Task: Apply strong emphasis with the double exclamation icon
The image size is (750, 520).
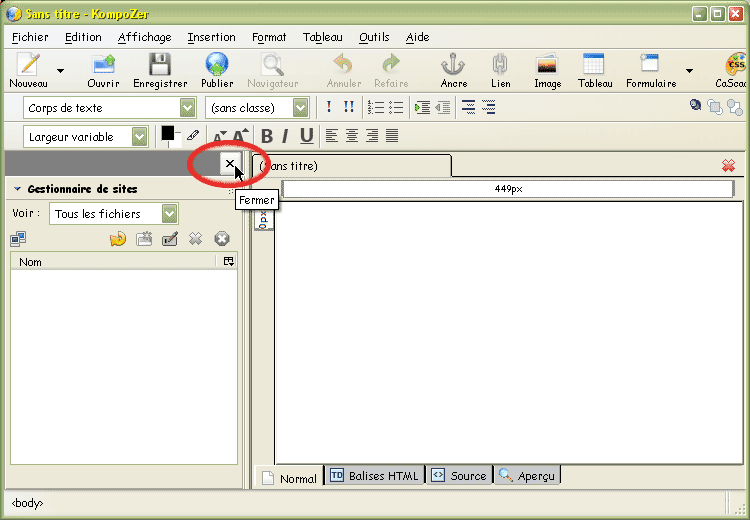Action: (349, 107)
